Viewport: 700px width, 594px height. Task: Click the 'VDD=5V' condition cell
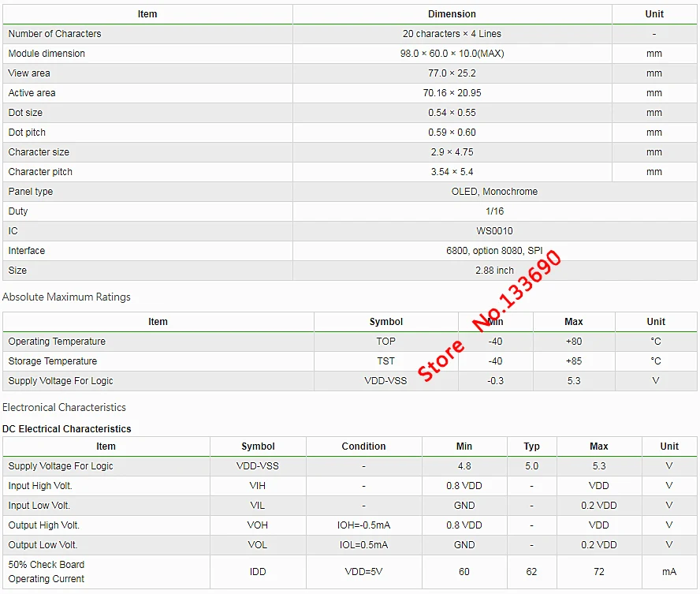pyautogui.click(x=363, y=572)
